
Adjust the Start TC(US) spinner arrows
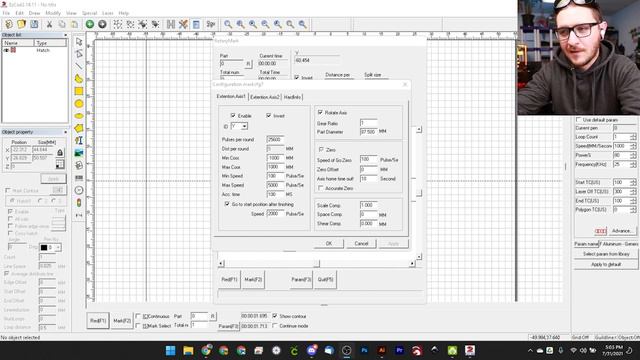tap(633, 182)
